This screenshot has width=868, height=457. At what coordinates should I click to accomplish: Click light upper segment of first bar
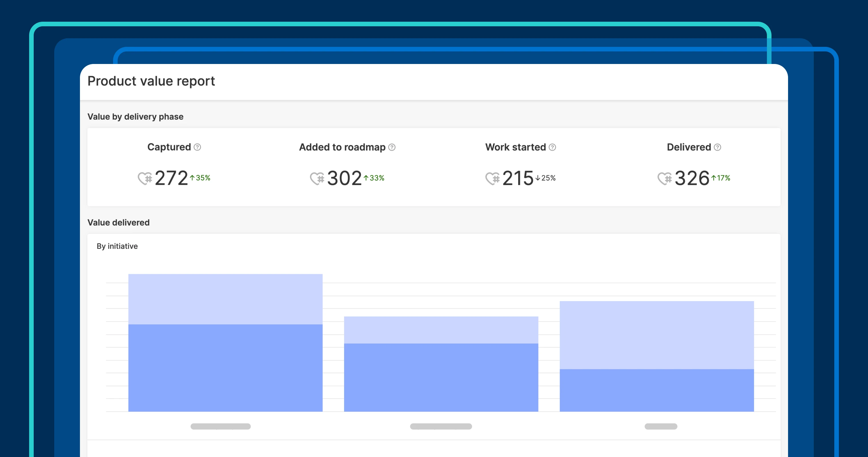coord(225,299)
